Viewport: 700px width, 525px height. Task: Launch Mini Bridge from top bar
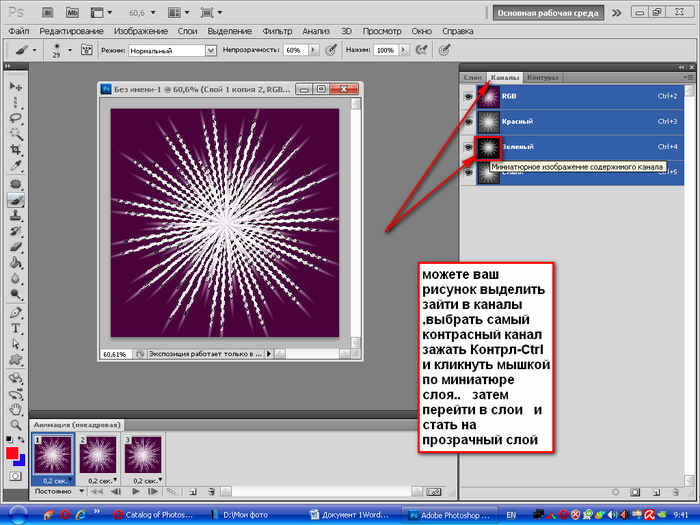(72, 12)
